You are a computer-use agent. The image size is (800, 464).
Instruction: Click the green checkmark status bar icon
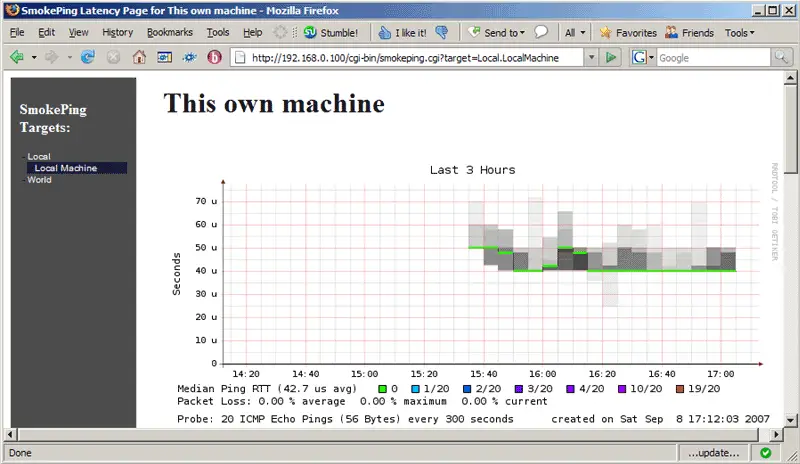[765, 453]
